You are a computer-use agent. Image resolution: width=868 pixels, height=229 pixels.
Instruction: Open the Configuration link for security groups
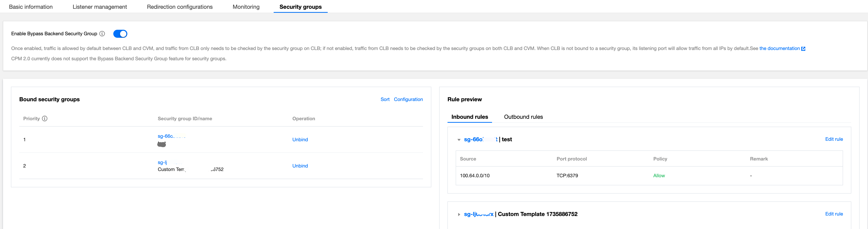[408, 99]
